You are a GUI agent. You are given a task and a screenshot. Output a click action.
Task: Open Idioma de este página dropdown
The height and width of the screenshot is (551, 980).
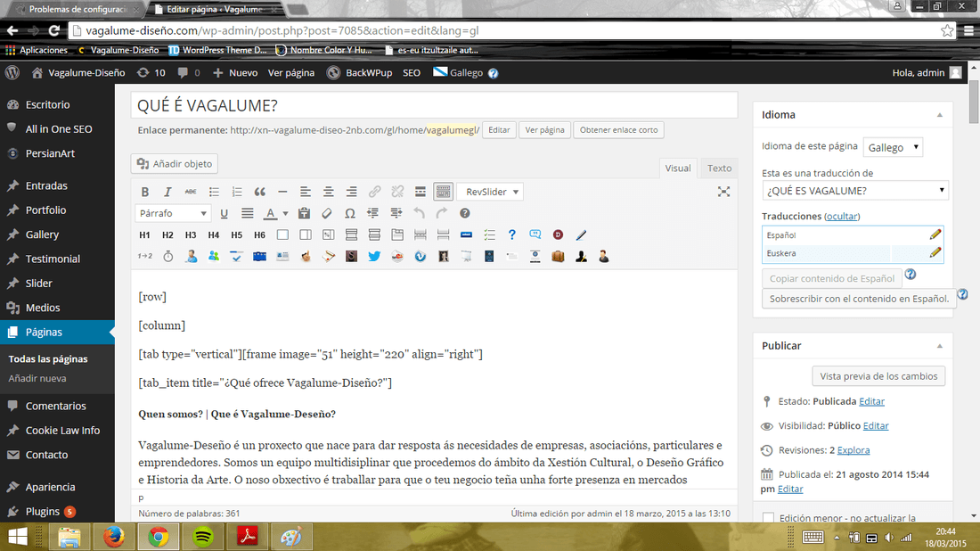[893, 147]
